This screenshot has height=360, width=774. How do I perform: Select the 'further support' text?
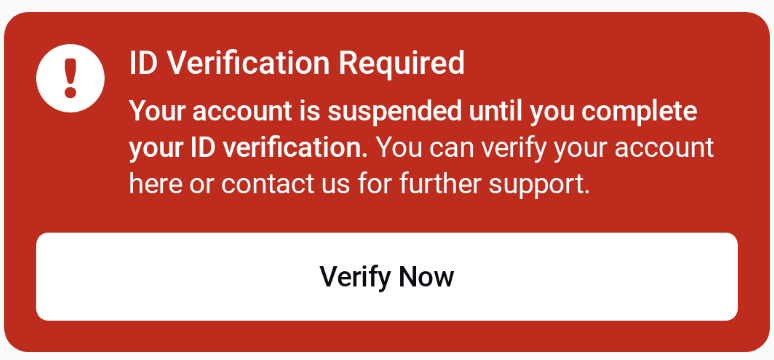pos(495,184)
